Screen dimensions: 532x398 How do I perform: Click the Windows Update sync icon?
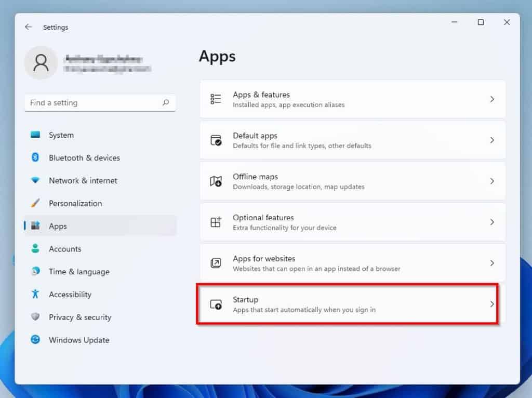tap(35, 339)
